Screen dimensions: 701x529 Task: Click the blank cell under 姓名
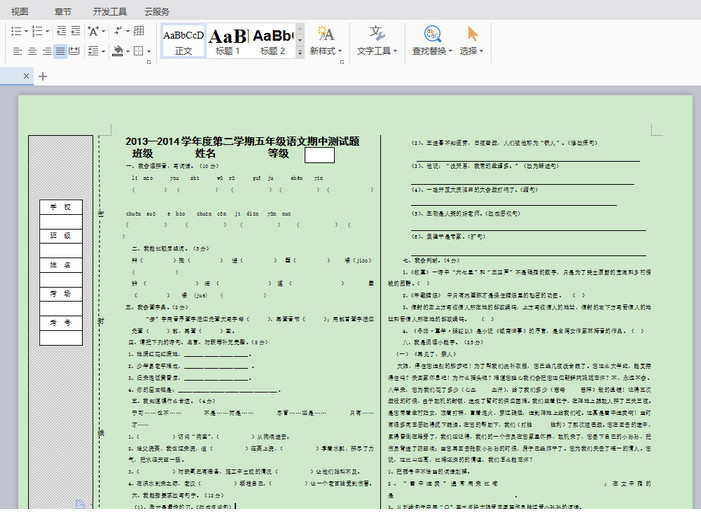coord(61,279)
